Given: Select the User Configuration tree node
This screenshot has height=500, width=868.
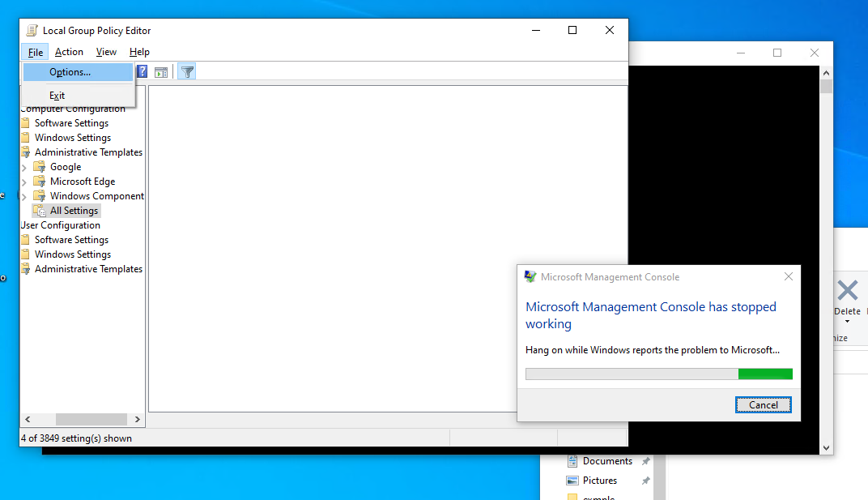Looking at the screenshot, I should [x=61, y=225].
